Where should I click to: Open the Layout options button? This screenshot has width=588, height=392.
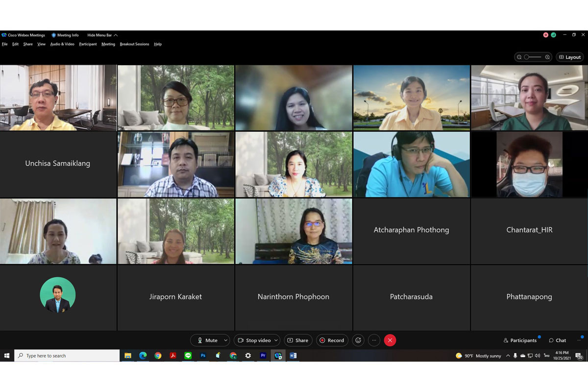point(569,57)
